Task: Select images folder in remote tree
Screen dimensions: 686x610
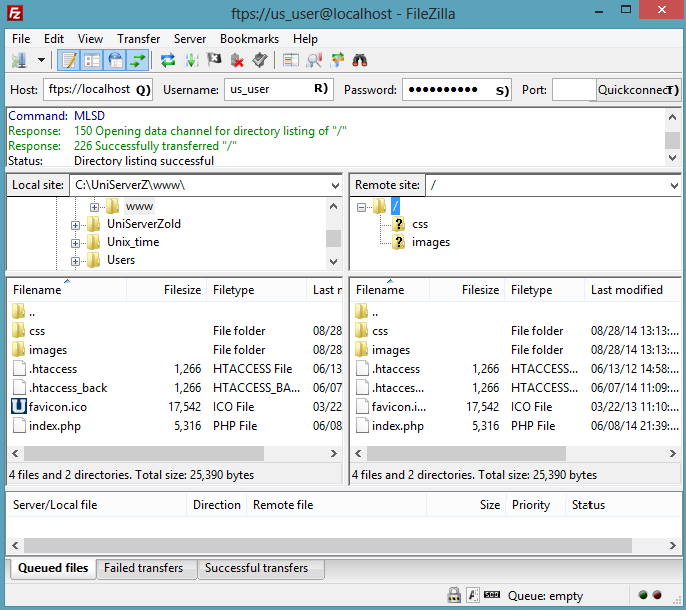Action: pos(430,242)
